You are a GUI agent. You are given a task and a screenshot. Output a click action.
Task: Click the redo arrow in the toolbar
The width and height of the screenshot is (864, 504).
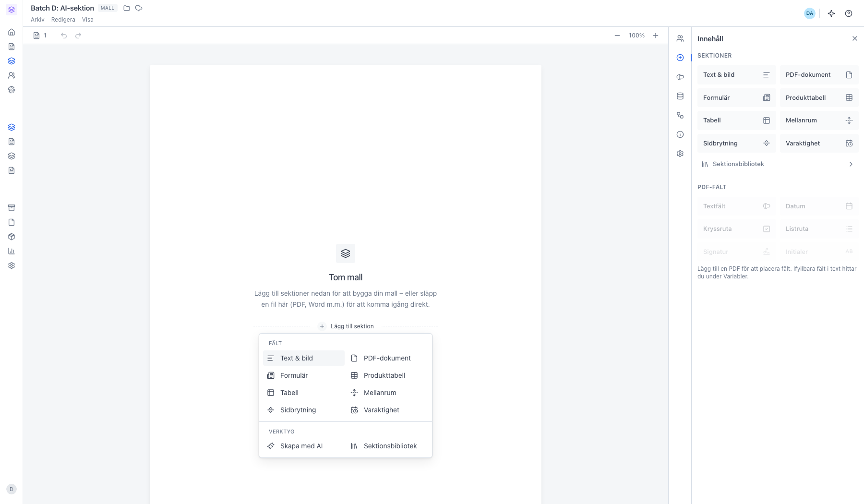coord(78,36)
